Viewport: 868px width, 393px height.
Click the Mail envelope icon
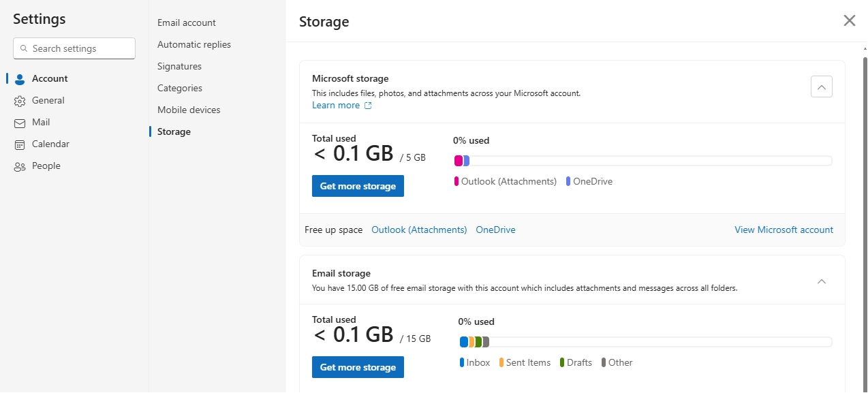point(20,123)
